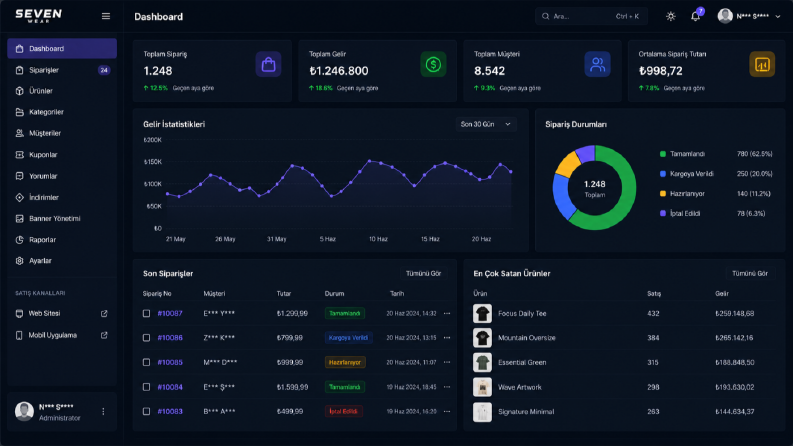Open Web Sitesi sales channel
Screen dimensions: 793x446
pyautogui.click(x=62, y=314)
